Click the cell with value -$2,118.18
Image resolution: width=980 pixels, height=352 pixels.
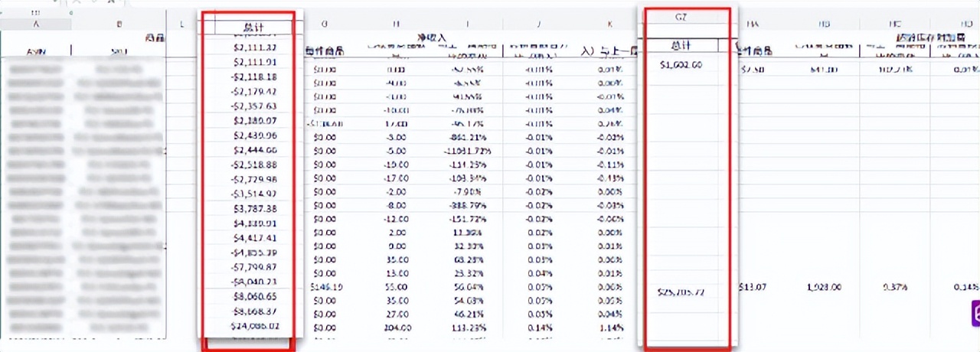[253, 77]
